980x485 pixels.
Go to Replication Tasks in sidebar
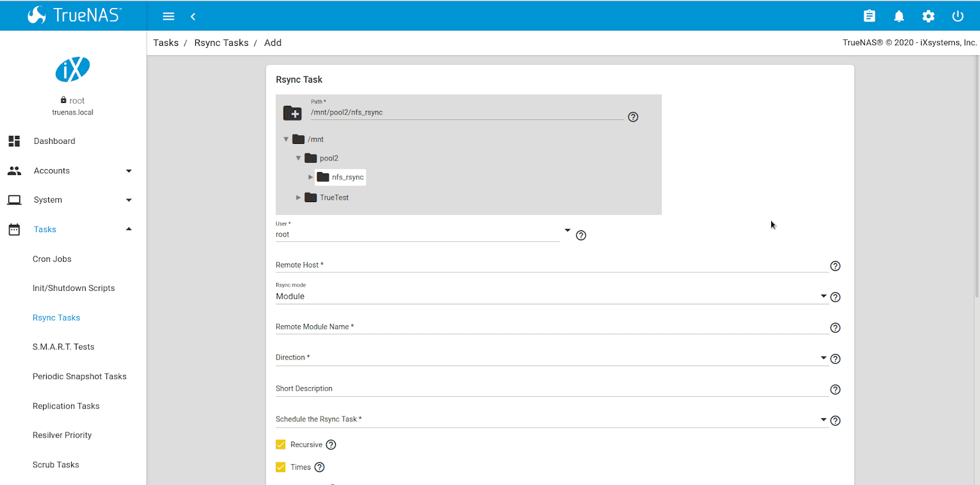tap(66, 406)
